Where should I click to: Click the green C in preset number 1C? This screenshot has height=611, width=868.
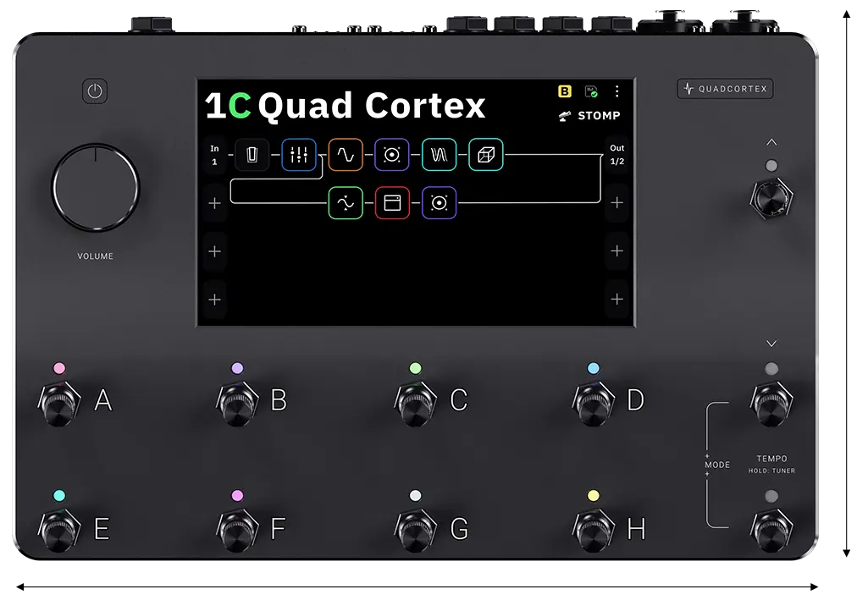tap(240, 105)
